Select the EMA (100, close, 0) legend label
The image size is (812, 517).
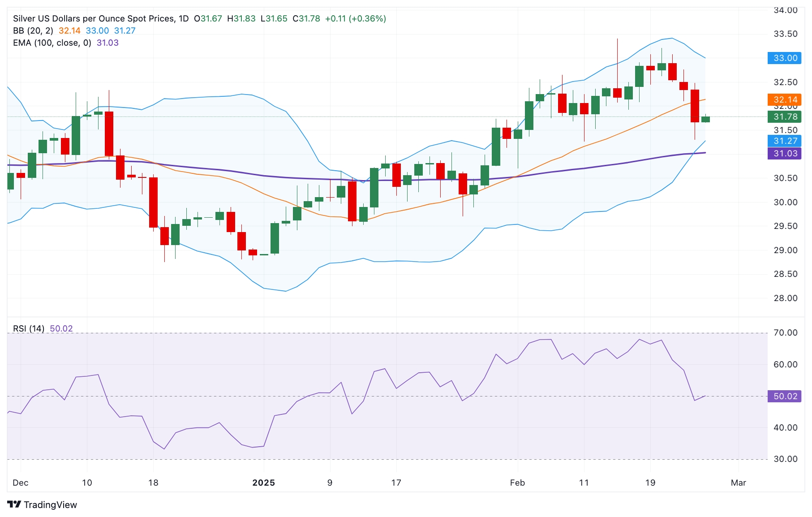point(52,43)
